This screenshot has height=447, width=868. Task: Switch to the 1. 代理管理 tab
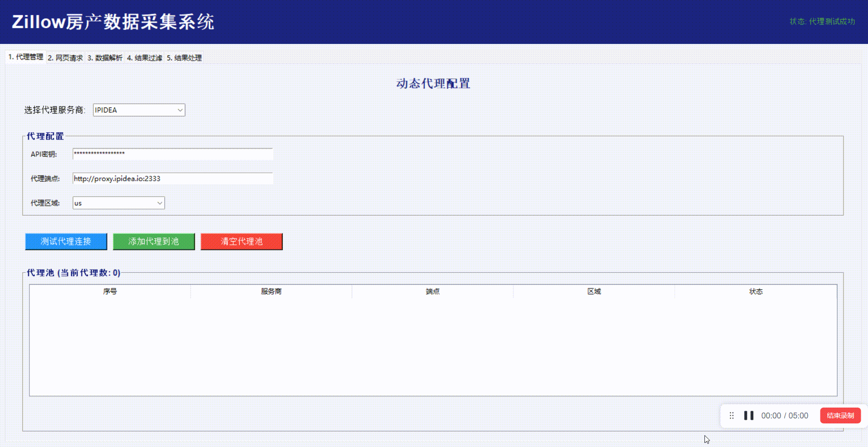(25, 57)
